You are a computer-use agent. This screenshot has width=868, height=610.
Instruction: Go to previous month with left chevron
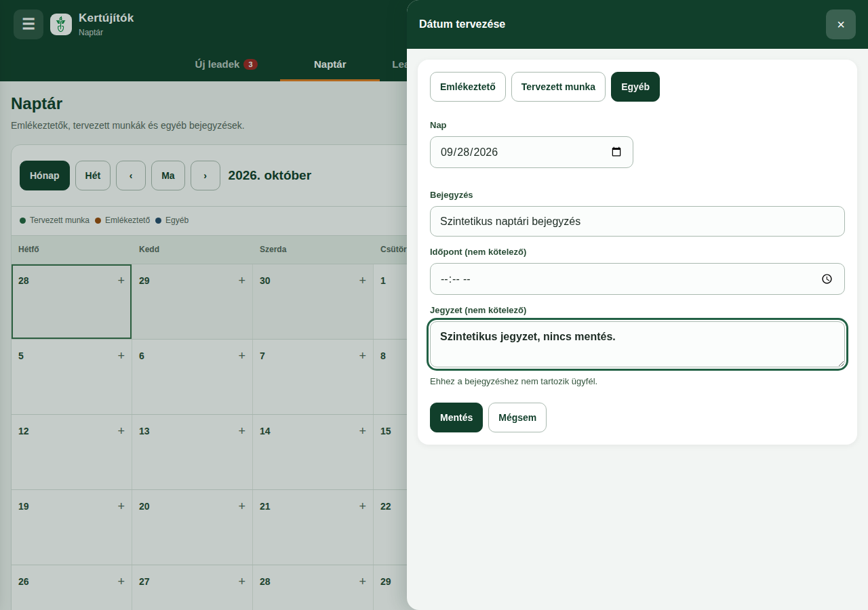pyautogui.click(x=131, y=176)
